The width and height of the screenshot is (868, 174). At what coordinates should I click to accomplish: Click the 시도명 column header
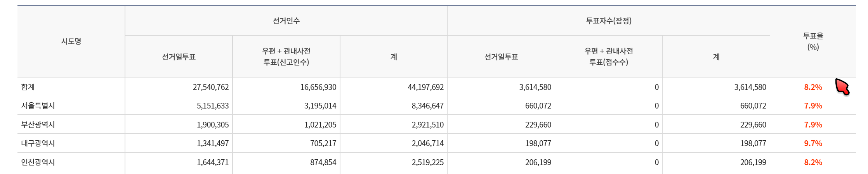(71, 41)
